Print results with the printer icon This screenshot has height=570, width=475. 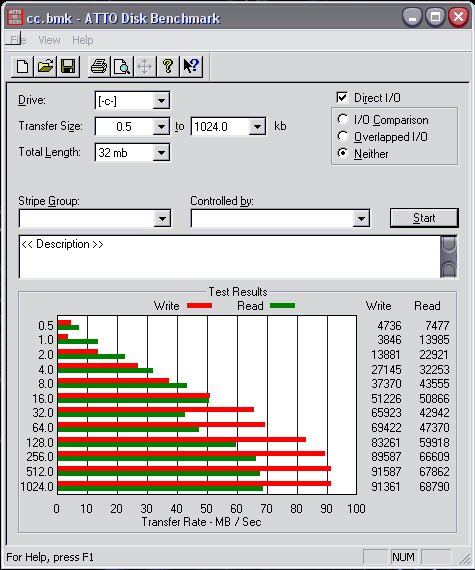click(x=99, y=67)
